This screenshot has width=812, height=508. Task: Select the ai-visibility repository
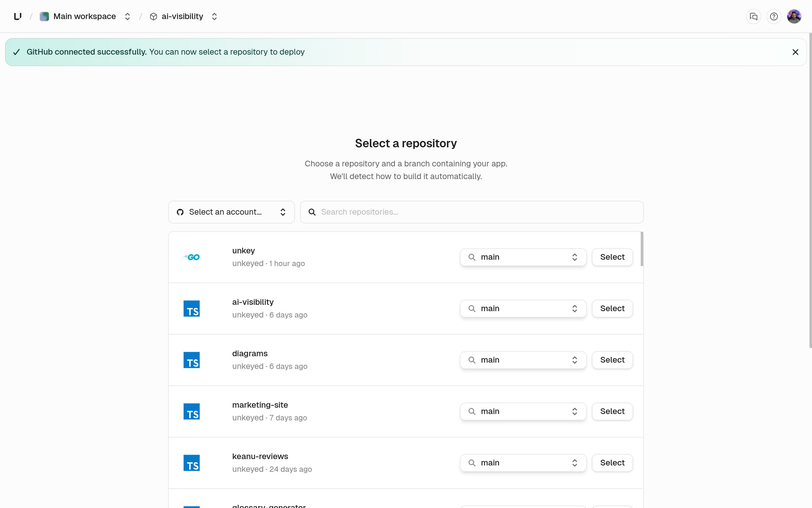(612, 308)
